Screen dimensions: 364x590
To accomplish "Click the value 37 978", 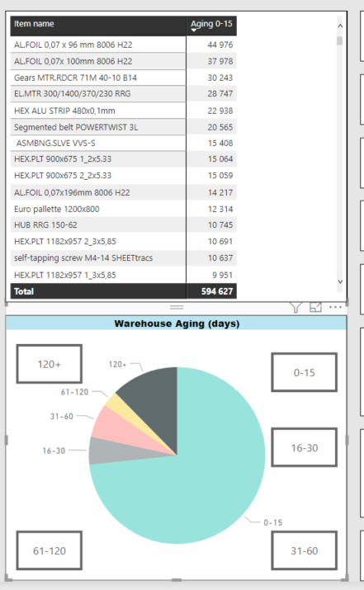I will pyautogui.click(x=220, y=61).
